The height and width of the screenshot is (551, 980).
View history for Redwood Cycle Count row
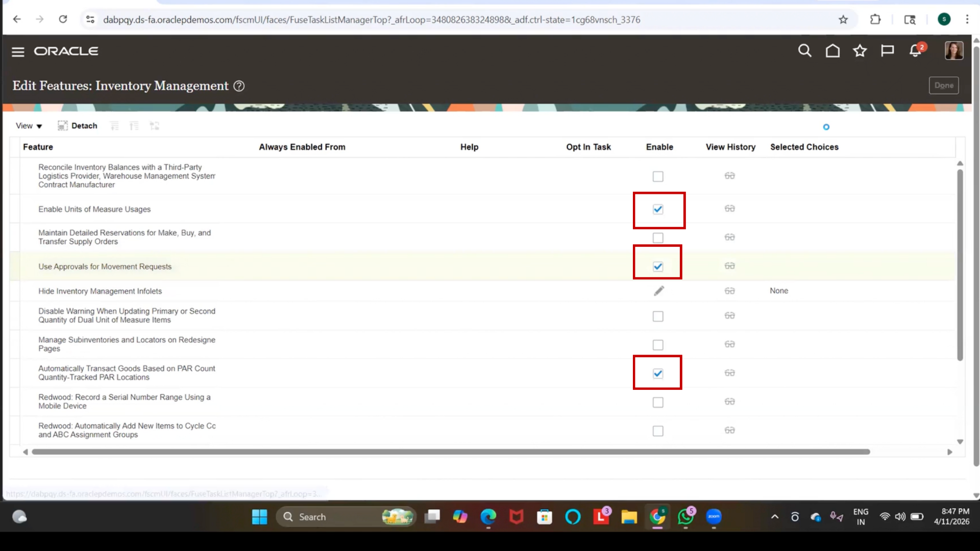[730, 430]
